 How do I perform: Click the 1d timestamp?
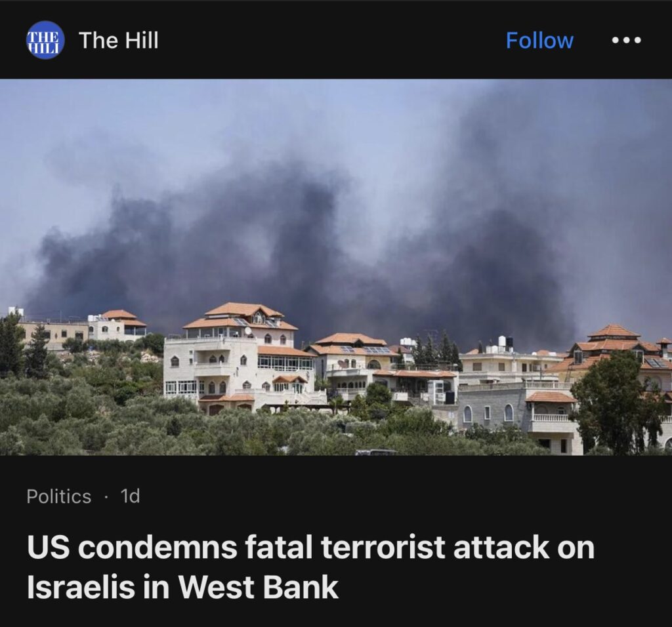pos(131,496)
